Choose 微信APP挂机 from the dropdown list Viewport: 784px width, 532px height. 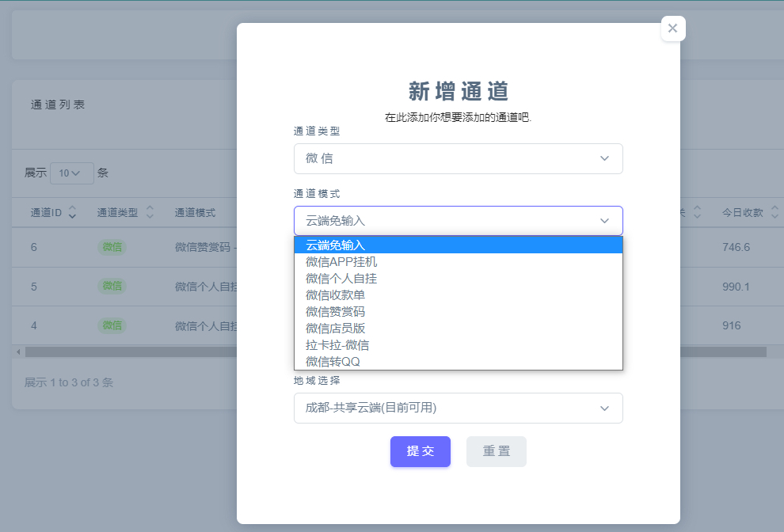click(x=458, y=261)
